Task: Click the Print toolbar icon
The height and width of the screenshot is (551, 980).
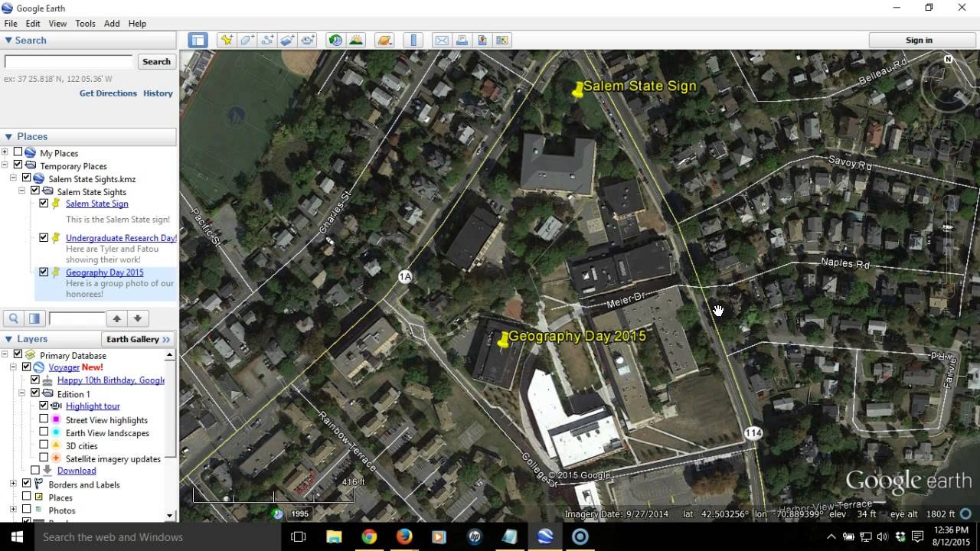Action: [462, 41]
